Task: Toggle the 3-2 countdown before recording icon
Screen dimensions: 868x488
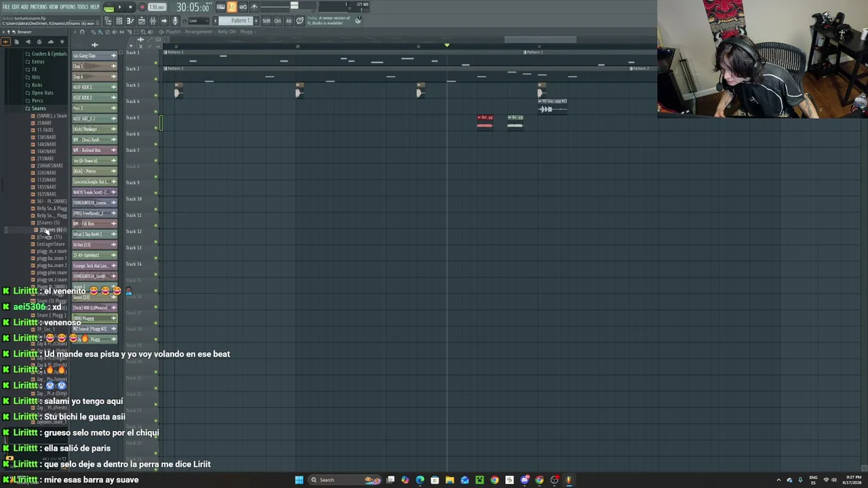Action: pos(231,7)
